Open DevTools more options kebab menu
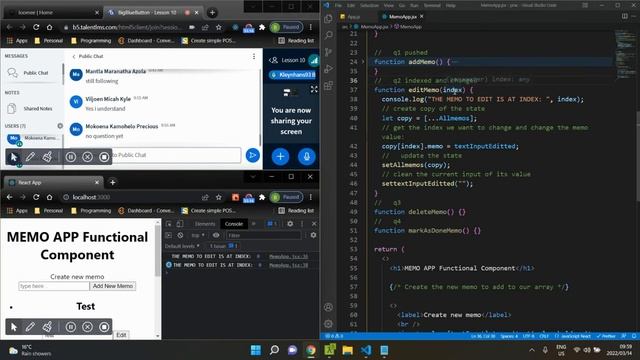 coord(302,224)
